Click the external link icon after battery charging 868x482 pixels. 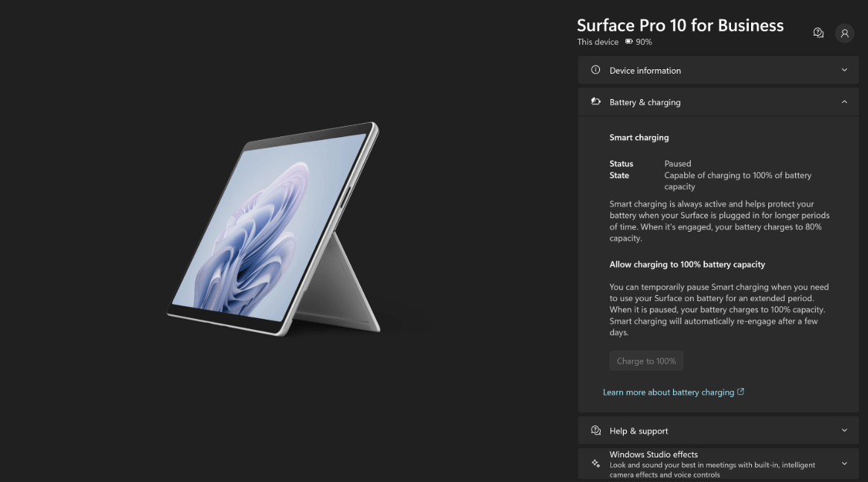click(x=741, y=392)
